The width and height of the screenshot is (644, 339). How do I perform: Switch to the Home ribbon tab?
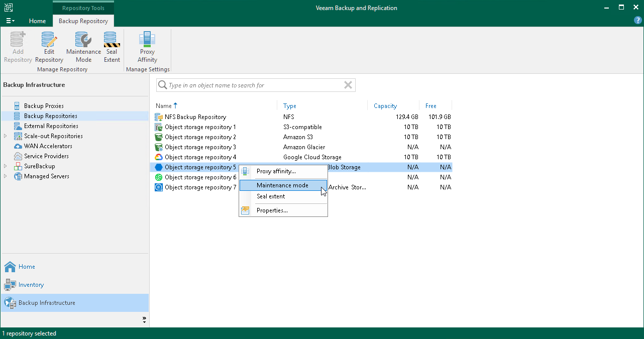(x=37, y=21)
